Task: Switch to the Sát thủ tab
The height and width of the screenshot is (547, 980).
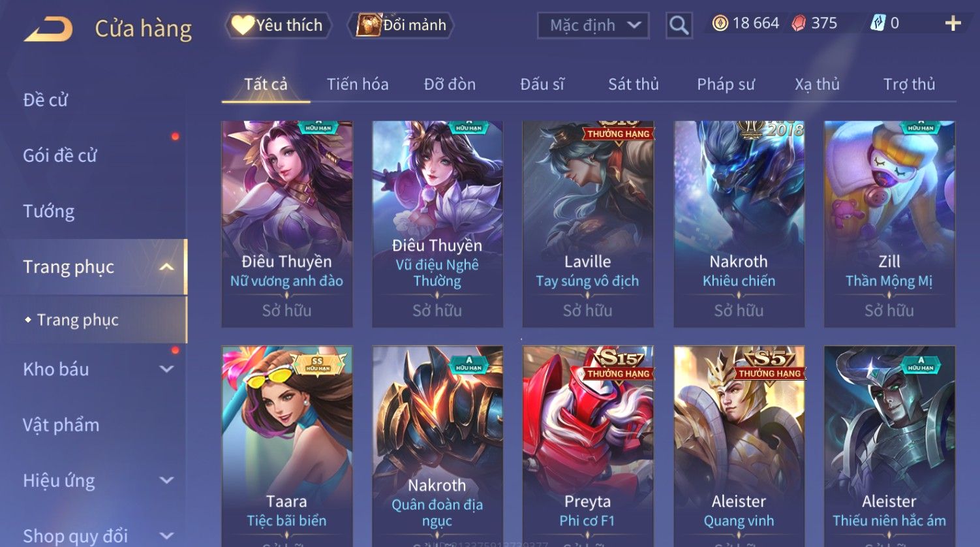Action: [634, 84]
